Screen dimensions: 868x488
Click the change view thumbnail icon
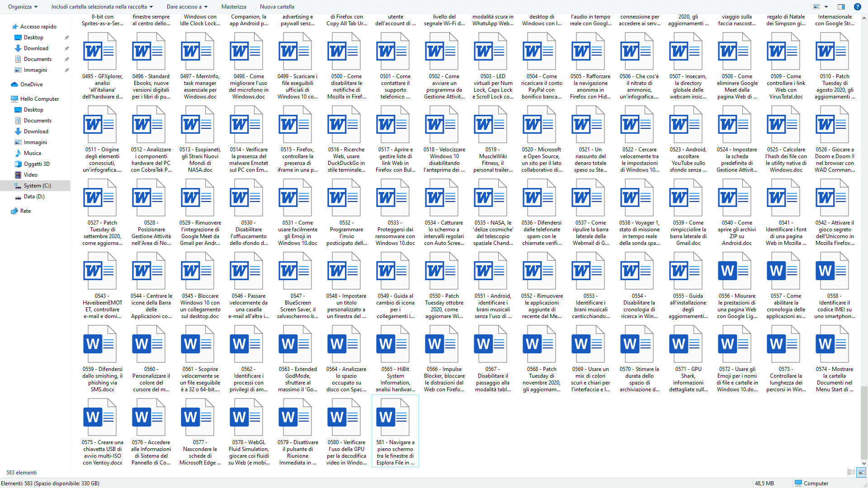click(816, 7)
